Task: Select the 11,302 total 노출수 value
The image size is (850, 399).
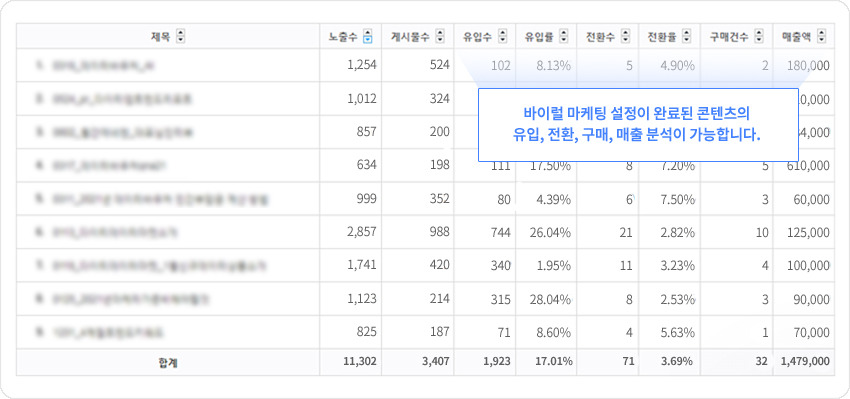Action: pyautogui.click(x=360, y=361)
